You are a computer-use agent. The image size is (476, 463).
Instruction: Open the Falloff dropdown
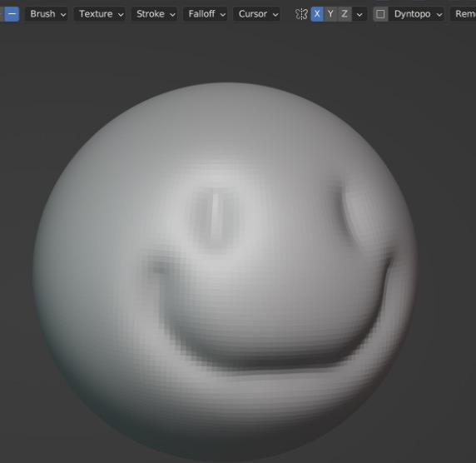coord(206,14)
